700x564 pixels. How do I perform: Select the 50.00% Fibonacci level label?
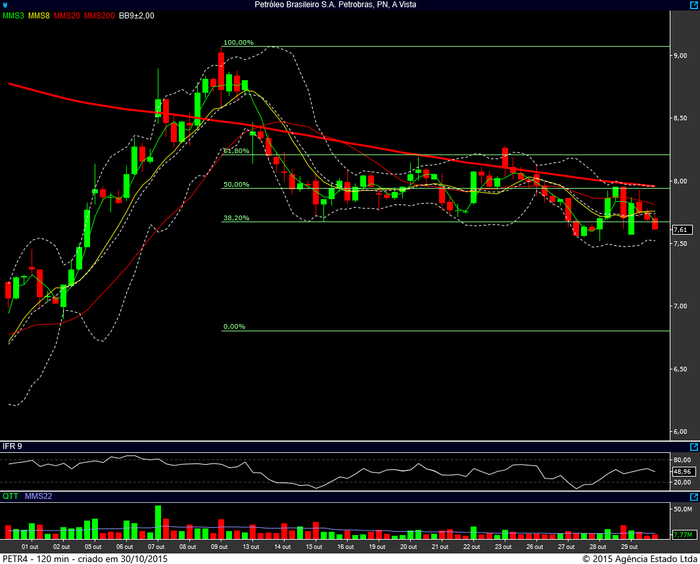point(236,184)
